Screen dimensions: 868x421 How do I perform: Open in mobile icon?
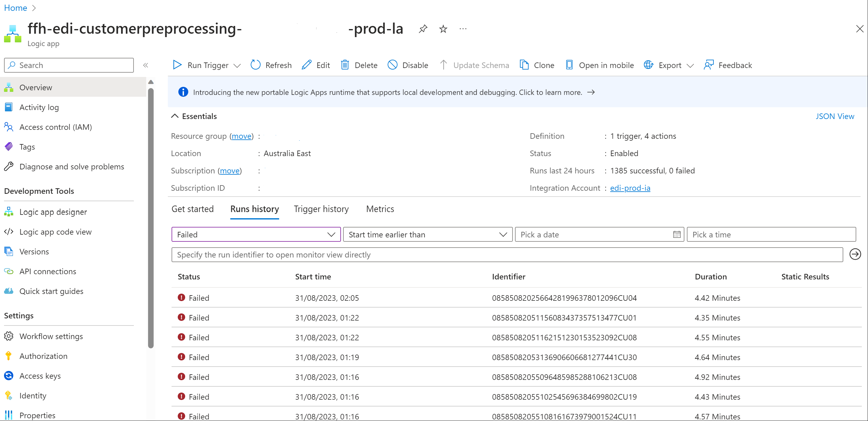click(569, 65)
